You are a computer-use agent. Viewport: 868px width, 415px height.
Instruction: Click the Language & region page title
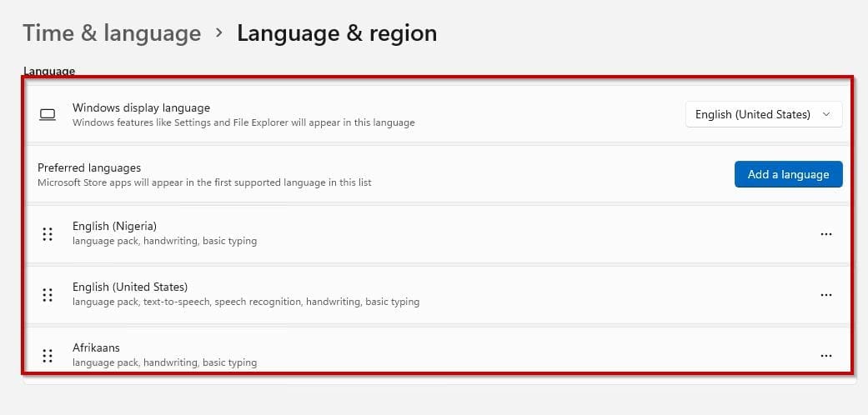tap(337, 33)
